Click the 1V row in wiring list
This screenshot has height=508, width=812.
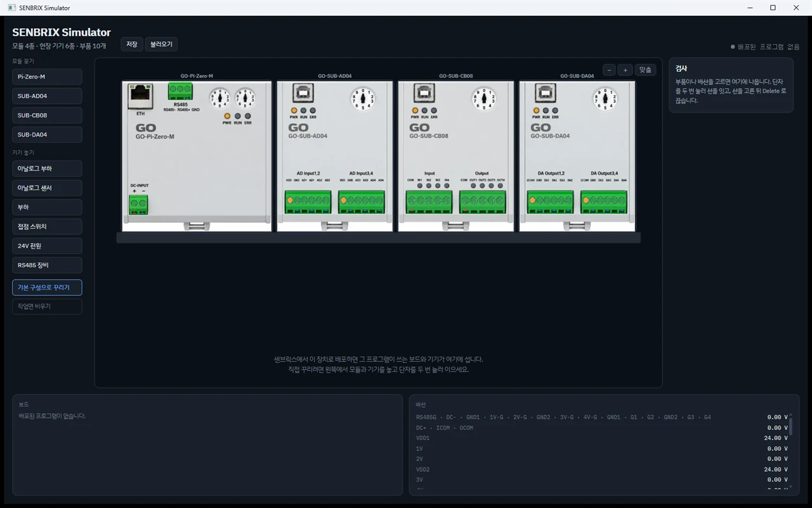tap(601, 449)
